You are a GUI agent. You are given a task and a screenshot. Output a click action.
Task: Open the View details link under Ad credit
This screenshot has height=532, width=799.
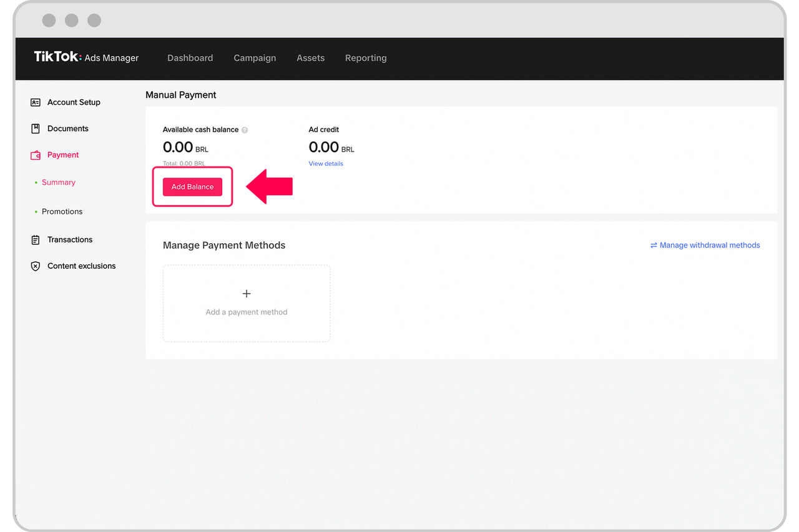tap(326, 164)
